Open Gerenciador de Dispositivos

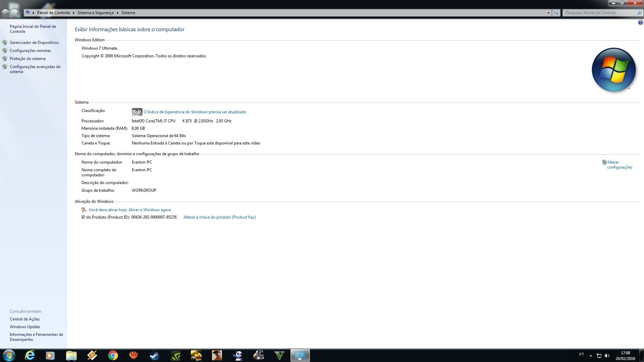point(34,43)
